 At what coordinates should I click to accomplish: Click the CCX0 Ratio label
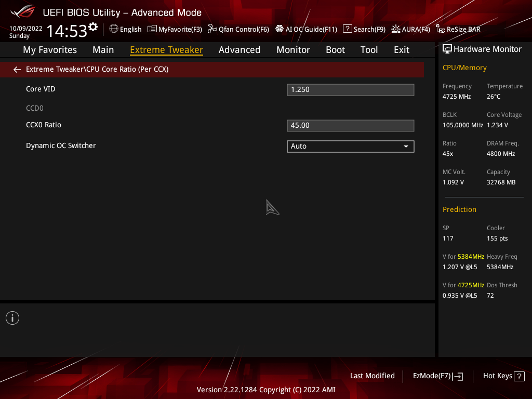pyautogui.click(x=44, y=125)
